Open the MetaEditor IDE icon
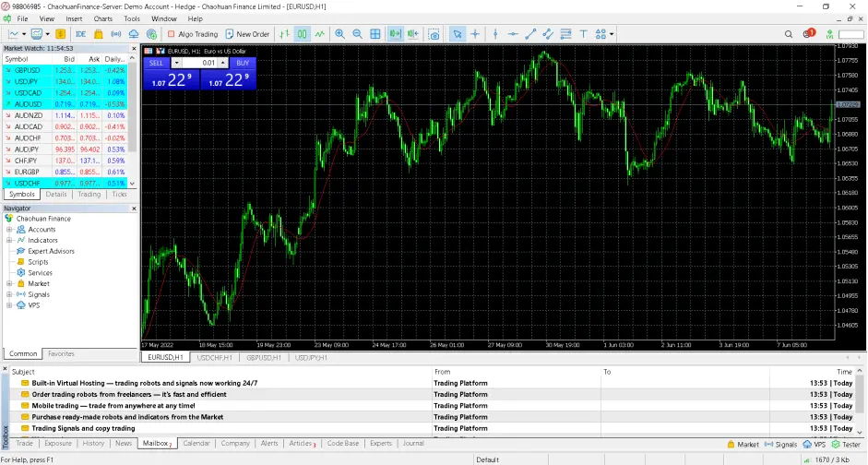This screenshot has width=868, height=465. click(81, 34)
